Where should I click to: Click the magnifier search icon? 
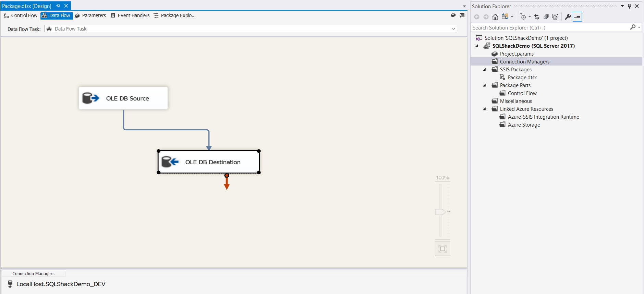(633, 27)
